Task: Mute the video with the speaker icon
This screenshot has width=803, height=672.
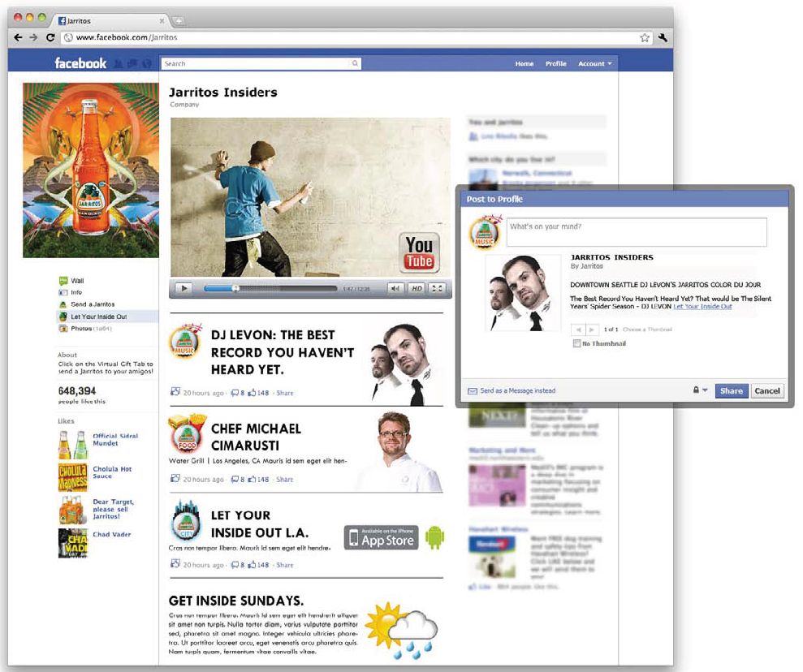Action: click(395, 289)
